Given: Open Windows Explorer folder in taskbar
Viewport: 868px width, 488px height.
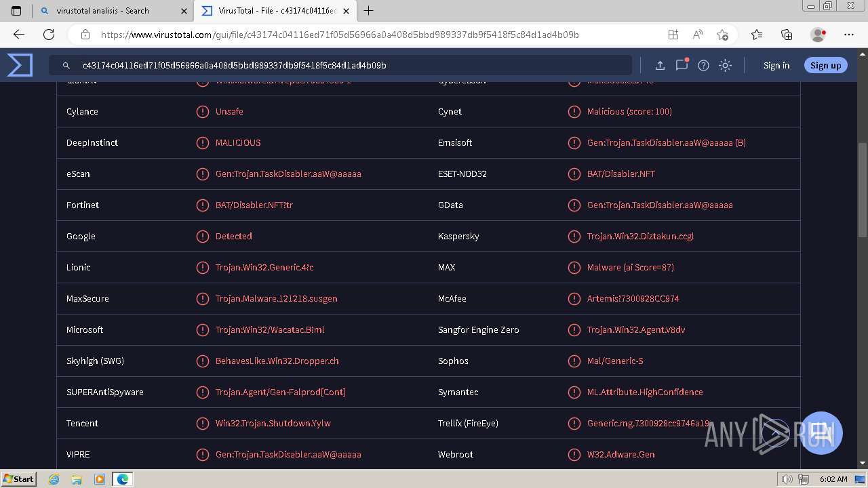Looking at the screenshot, I should coord(77,479).
